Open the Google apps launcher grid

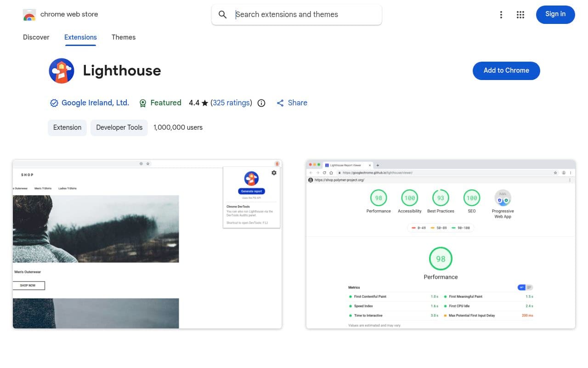click(520, 14)
